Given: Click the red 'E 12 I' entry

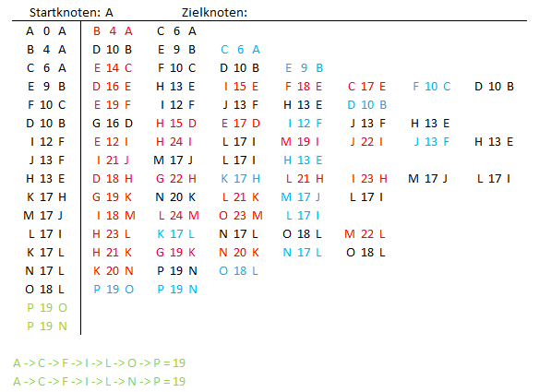Looking at the screenshot, I should (x=111, y=142).
